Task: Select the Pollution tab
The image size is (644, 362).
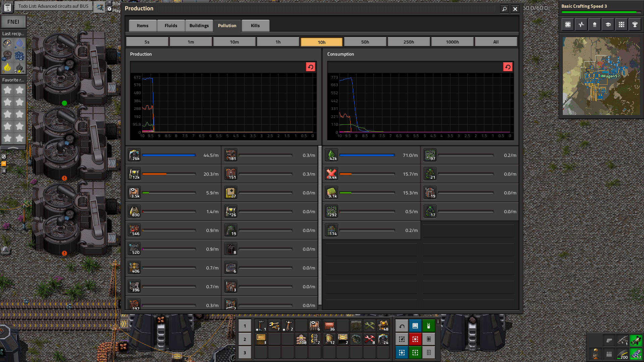Action: (227, 25)
